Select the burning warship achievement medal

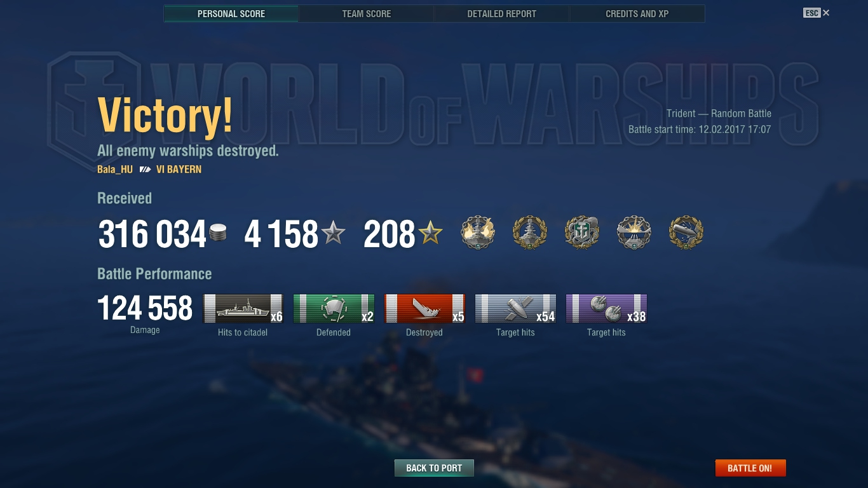pyautogui.click(x=478, y=233)
